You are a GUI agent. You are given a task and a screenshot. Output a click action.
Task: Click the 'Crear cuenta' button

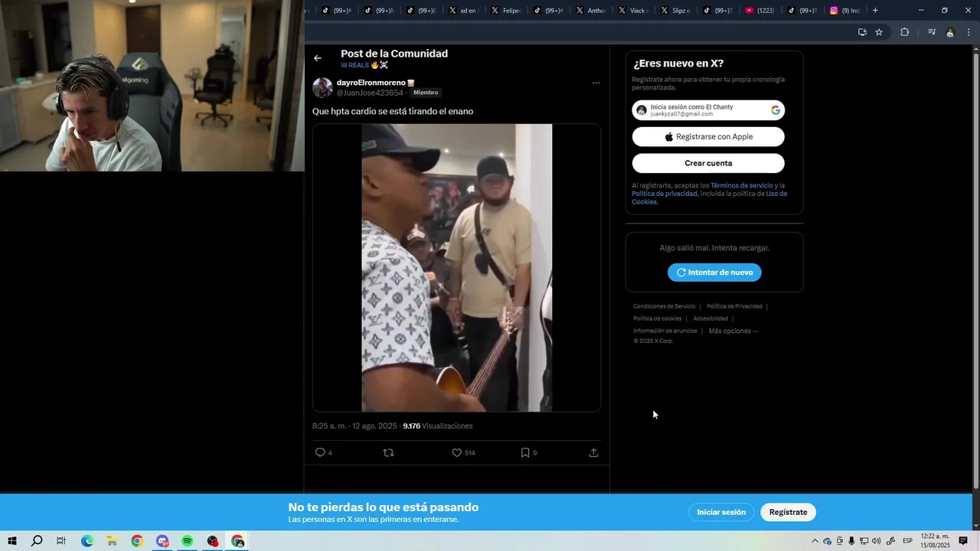pyautogui.click(x=708, y=163)
